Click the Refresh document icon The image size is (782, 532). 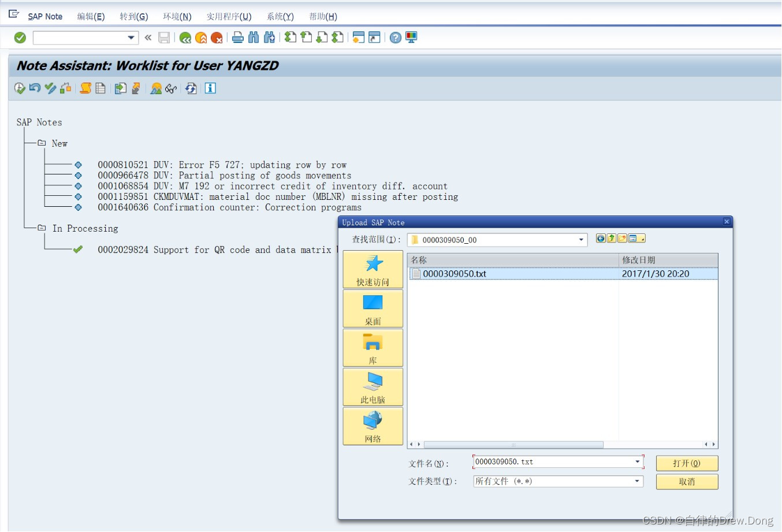pyautogui.click(x=191, y=88)
